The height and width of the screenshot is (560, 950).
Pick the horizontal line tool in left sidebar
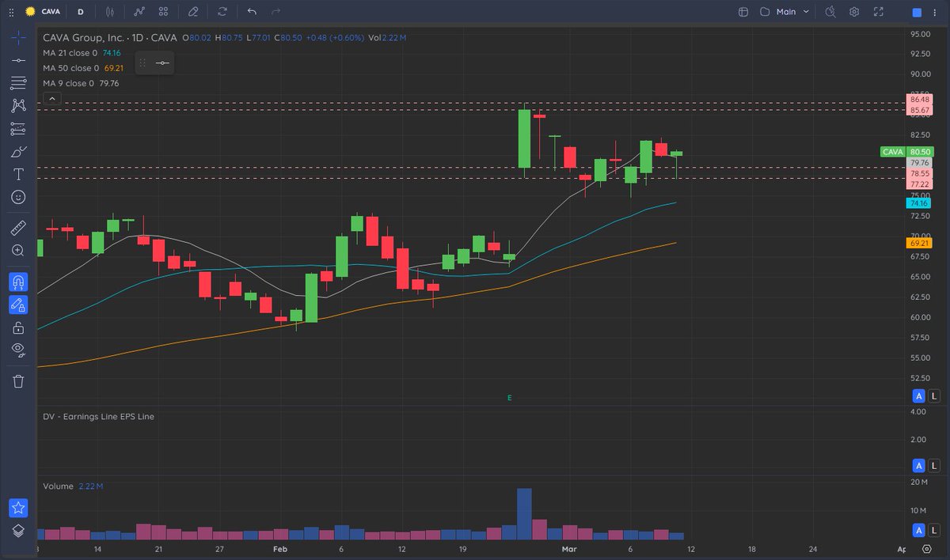coord(18,60)
